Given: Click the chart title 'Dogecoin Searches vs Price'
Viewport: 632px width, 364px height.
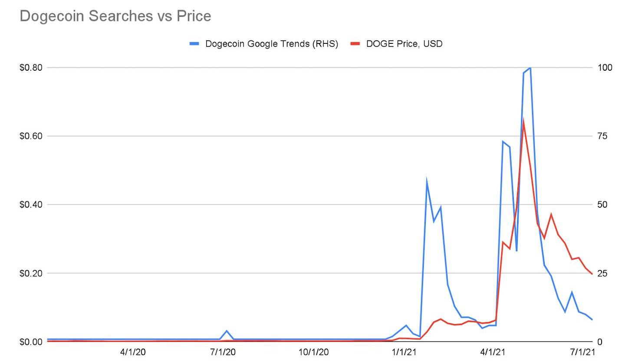Looking at the screenshot, I should [x=115, y=16].
